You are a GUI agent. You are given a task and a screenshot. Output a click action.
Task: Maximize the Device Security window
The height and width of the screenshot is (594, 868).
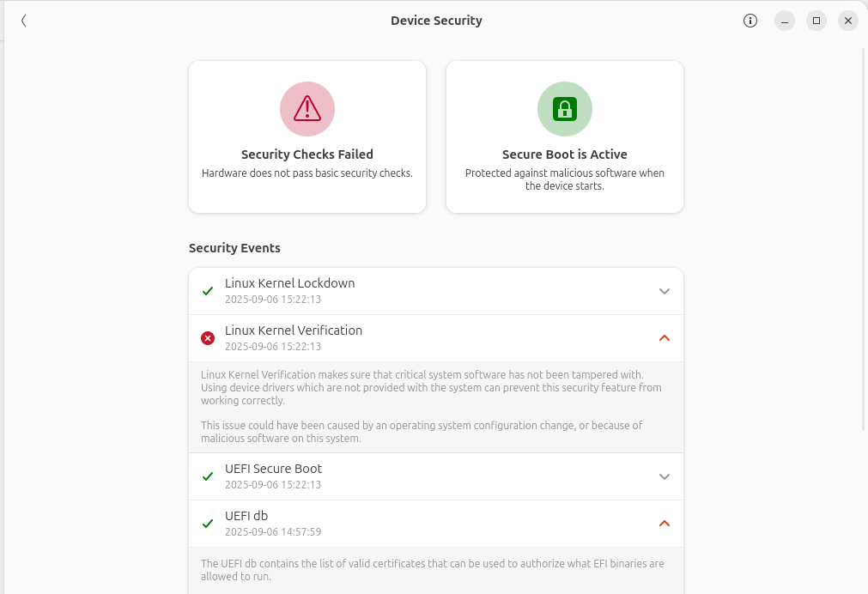pyautogui.click(x=816, y=21)
